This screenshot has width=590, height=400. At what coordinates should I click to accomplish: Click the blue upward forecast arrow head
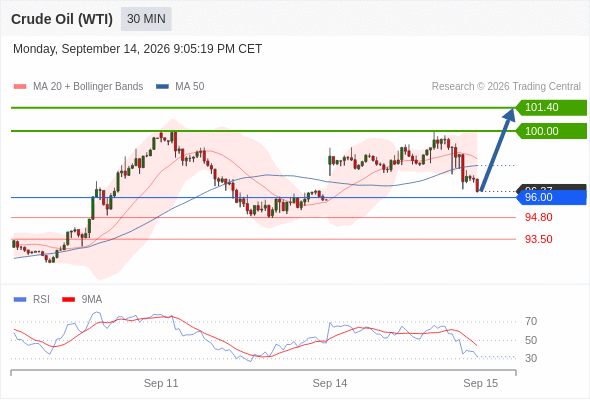pos(509,114)
